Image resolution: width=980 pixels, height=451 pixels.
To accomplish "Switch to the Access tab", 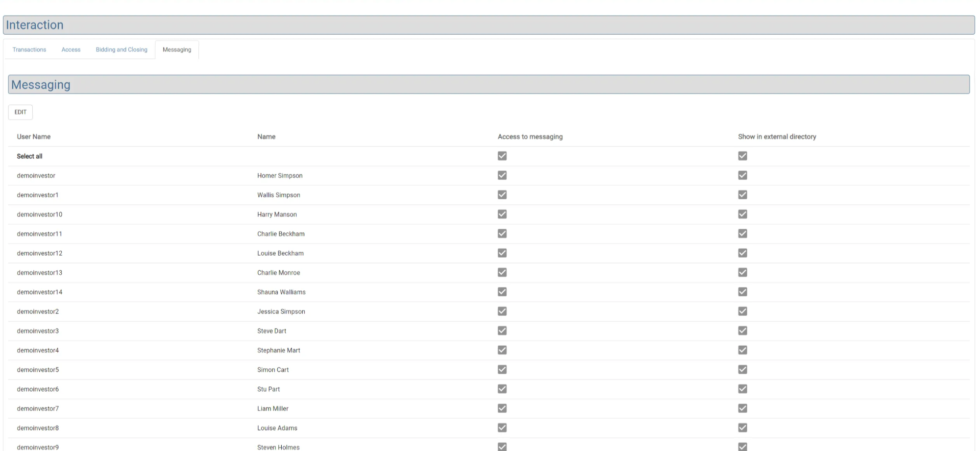I will tap(71, 49).
